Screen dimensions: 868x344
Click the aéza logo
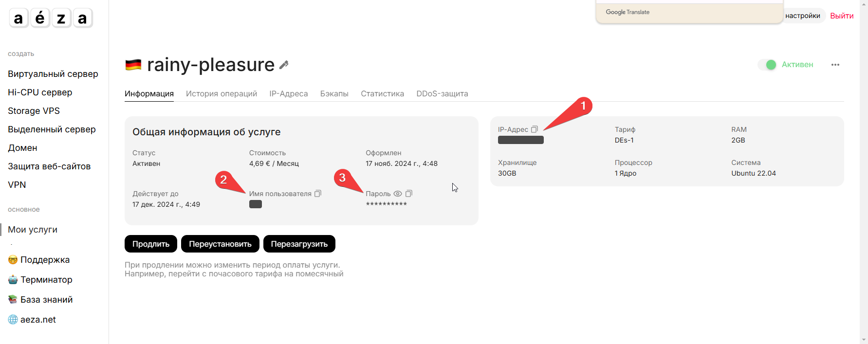pos(51,18)
